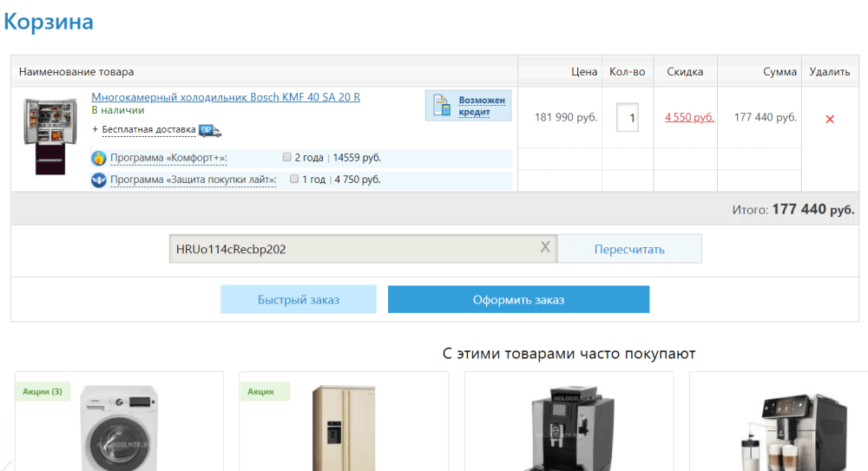Focus the quantity field showing 1

(x=628, y=117)
